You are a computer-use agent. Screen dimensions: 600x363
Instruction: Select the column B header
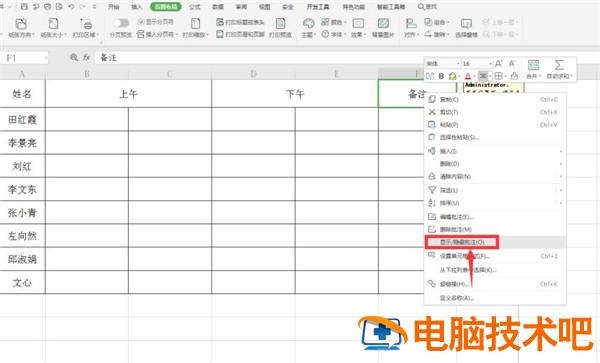87,74
